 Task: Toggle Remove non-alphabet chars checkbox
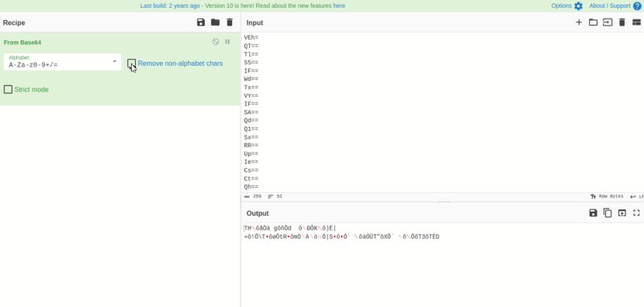(131, 64)
